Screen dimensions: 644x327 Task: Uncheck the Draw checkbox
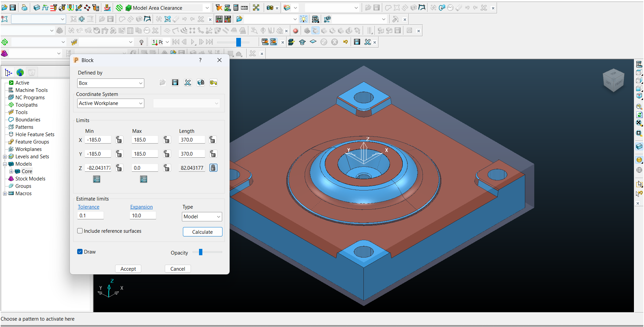(80, 252)
